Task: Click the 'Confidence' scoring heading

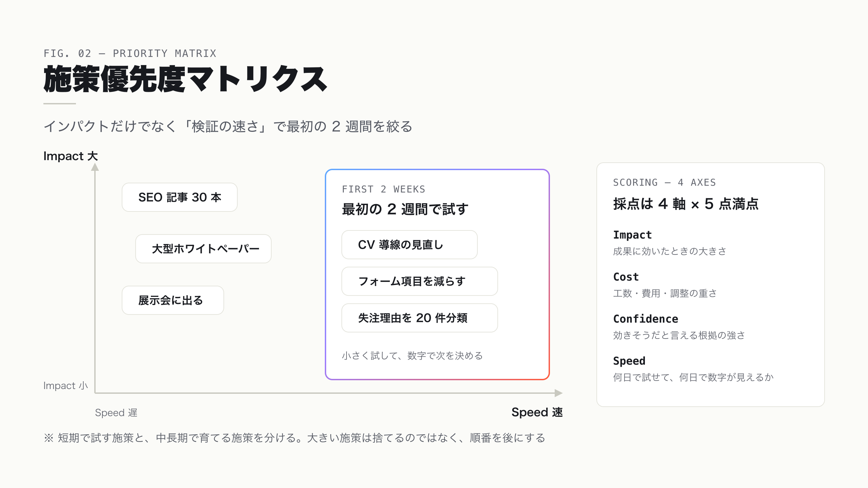Action: point(646,319)
